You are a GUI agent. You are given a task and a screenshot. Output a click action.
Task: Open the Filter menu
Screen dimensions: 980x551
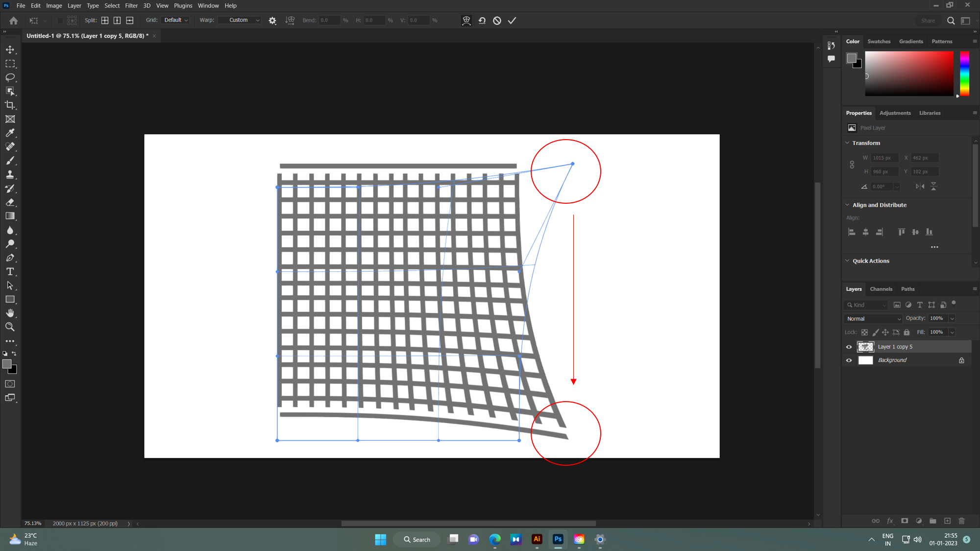pyautogui.click(x=131, y=5)
